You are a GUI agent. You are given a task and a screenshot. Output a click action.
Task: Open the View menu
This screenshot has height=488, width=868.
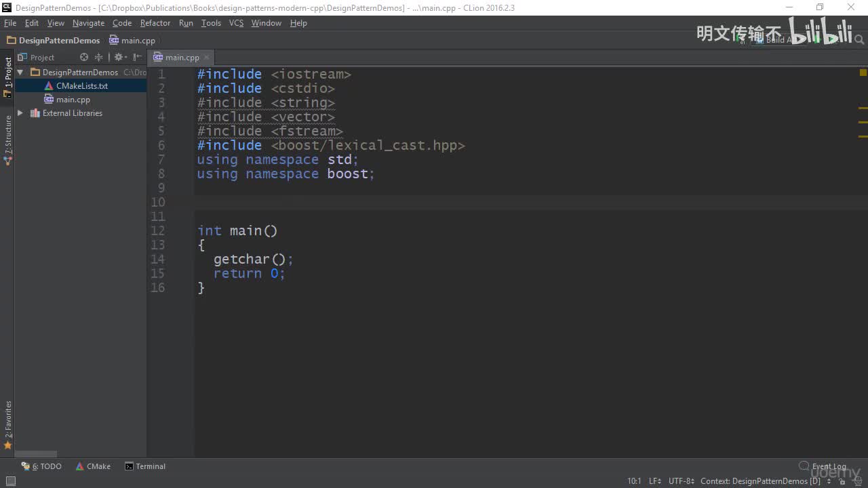point(56,23)
